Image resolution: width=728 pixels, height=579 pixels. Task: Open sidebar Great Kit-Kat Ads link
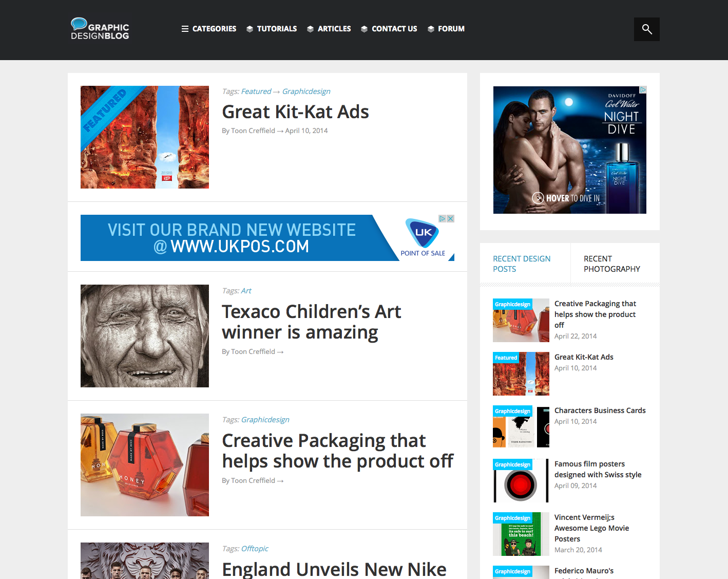tap(584, 357)
